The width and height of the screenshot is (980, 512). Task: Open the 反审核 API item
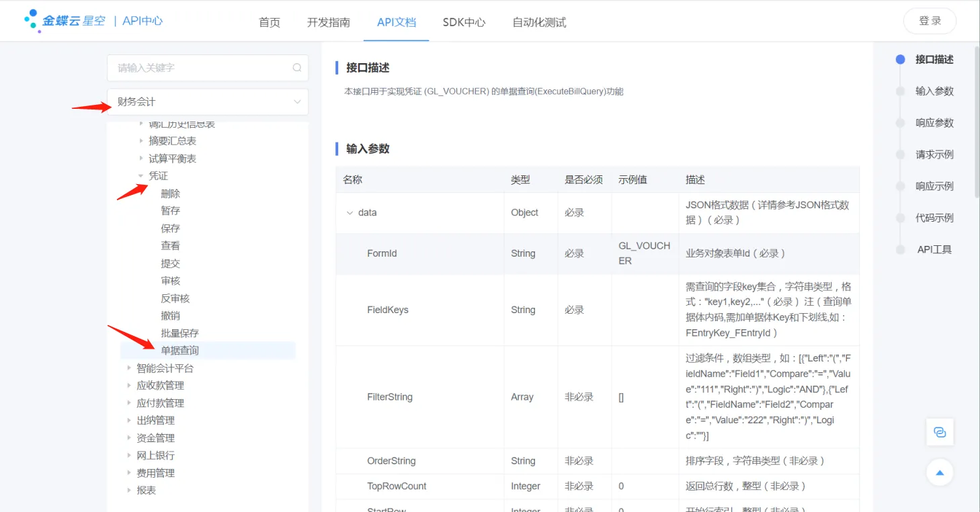[175, 298]
